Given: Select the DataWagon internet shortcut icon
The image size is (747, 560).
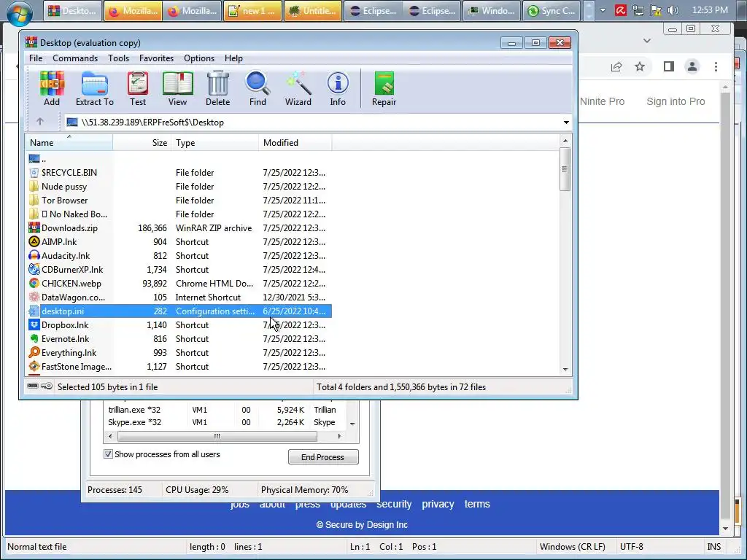Looking at the screenshot, I should [34, 297].
